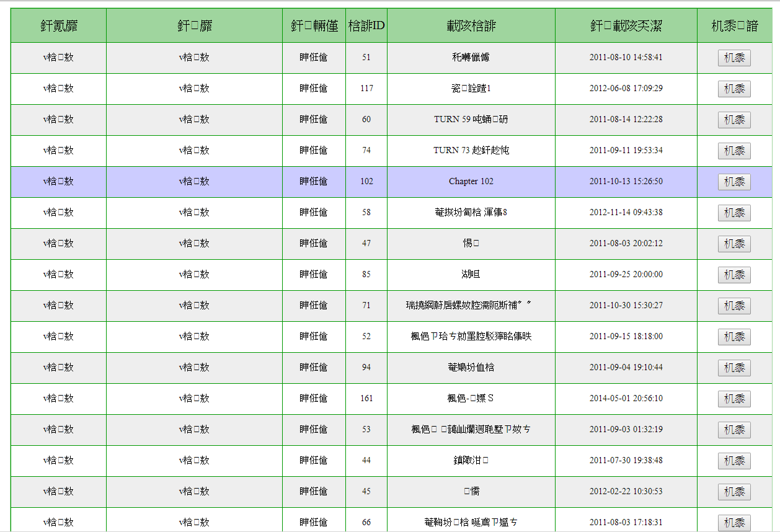Click the button in the row dated 2012-11-14 09:43:38
Viewport: 780px width, 532px height.
click(734, 213)
